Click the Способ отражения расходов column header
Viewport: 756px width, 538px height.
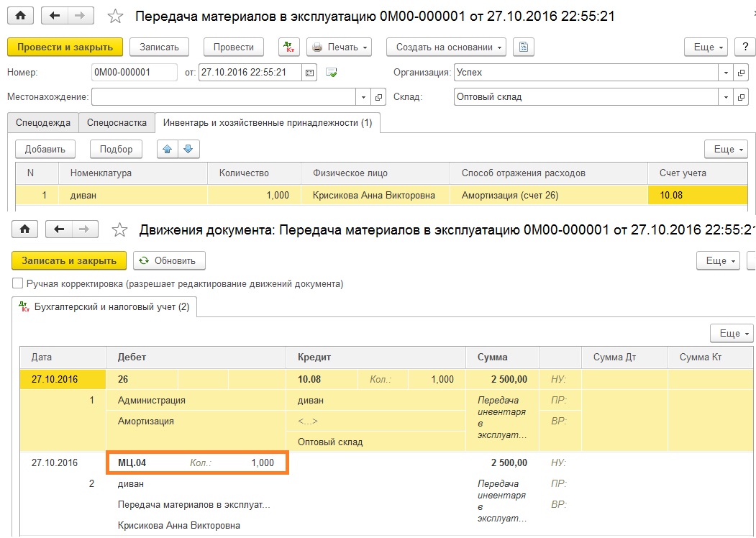tap(549, 173)
